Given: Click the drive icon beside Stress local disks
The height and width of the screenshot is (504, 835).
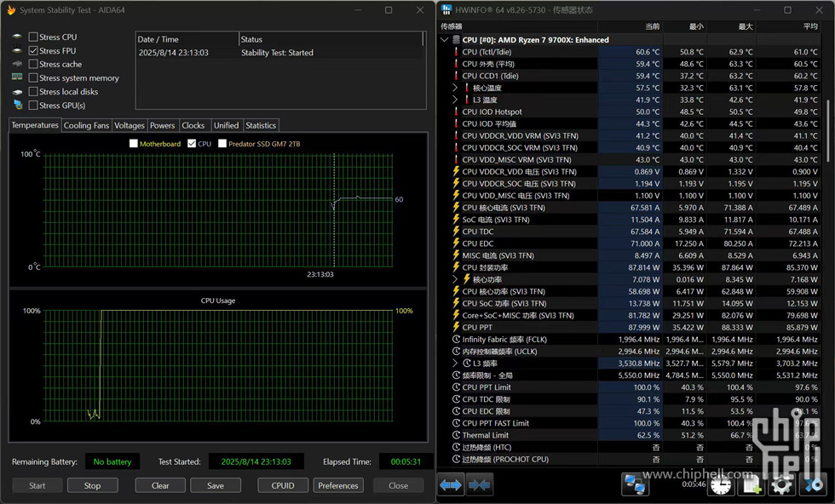Looking at the screenshot, I should [18, 92].
